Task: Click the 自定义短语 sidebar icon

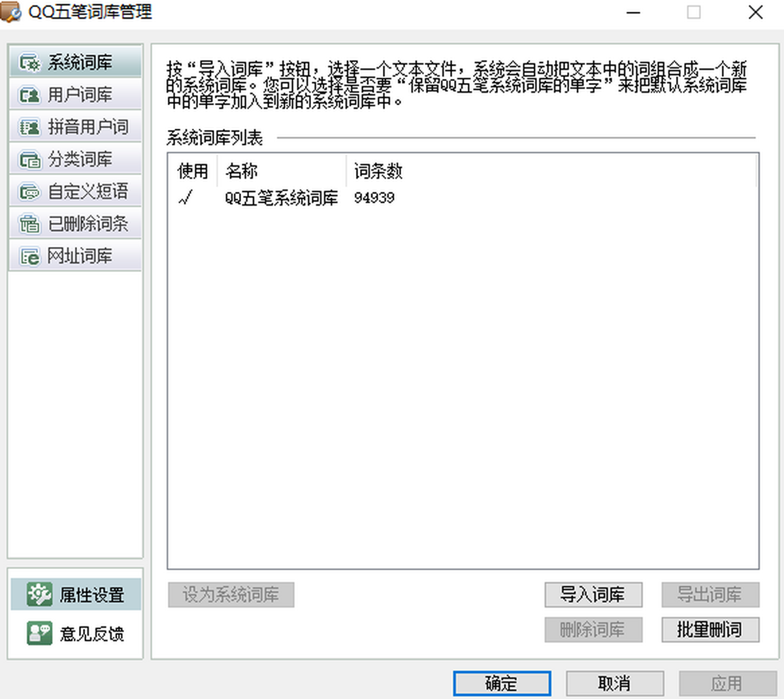Action: click(x=29, y=192)
